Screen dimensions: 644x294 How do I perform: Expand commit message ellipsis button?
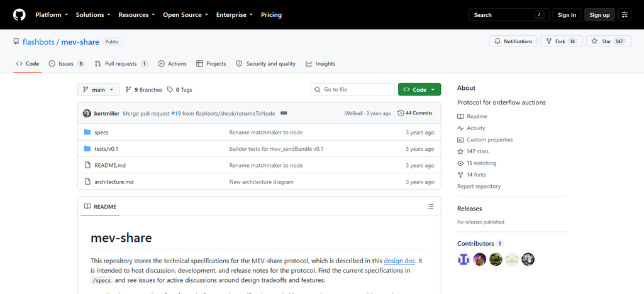coord(284,113)
